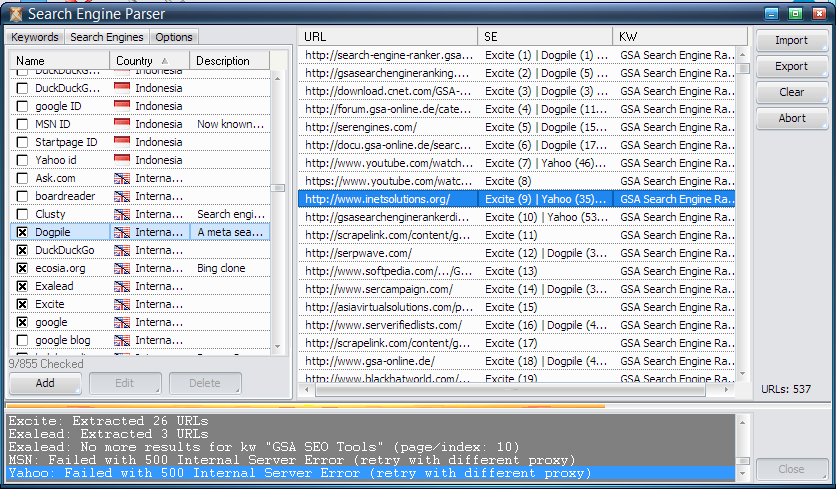Screen dimensions: 836x489
Task: Click the Search Engine Parser app icon
Action: [x=14, y=14]
